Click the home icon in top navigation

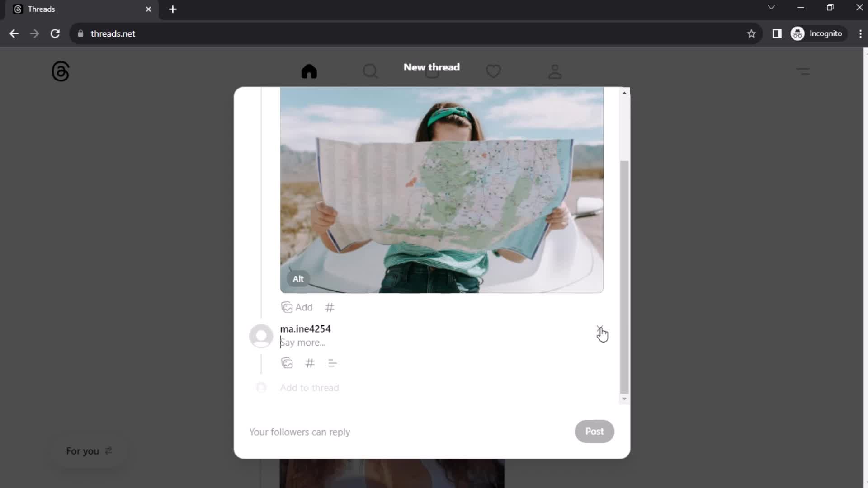point(310,71)
